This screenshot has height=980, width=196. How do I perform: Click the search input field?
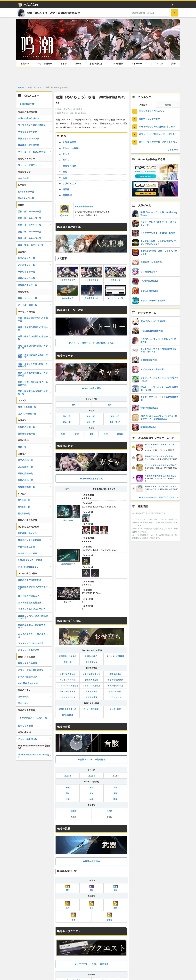pyautogui.click(x=150, y=13)
